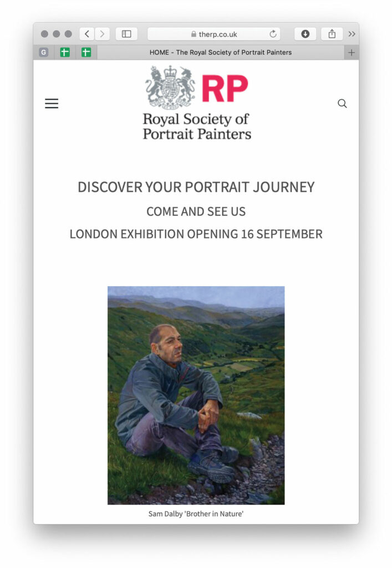Reload the page in the address bar
The image size is (392, 568).
(273, 34)
